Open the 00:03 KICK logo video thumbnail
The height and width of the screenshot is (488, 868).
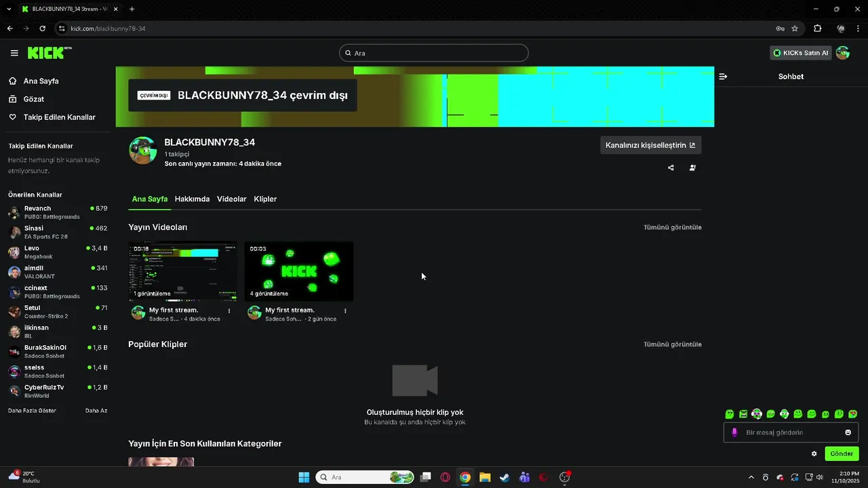(299, 271)
